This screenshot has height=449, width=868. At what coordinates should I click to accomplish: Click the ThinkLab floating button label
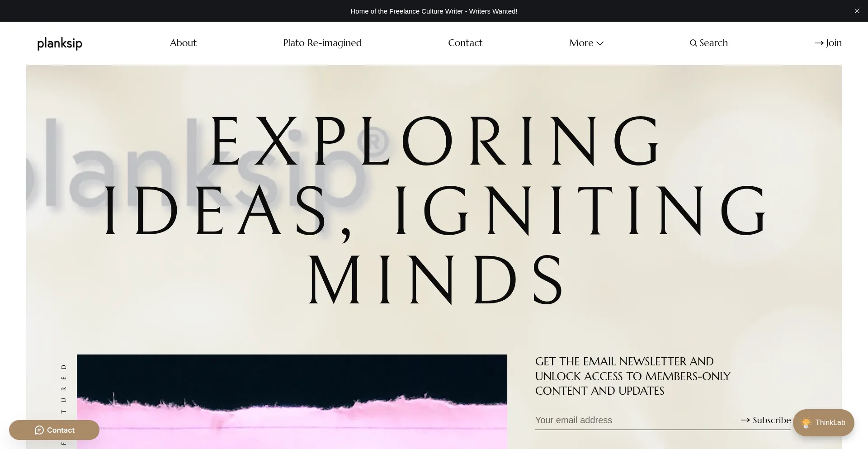pyautogui.click(x=830, y=422)
